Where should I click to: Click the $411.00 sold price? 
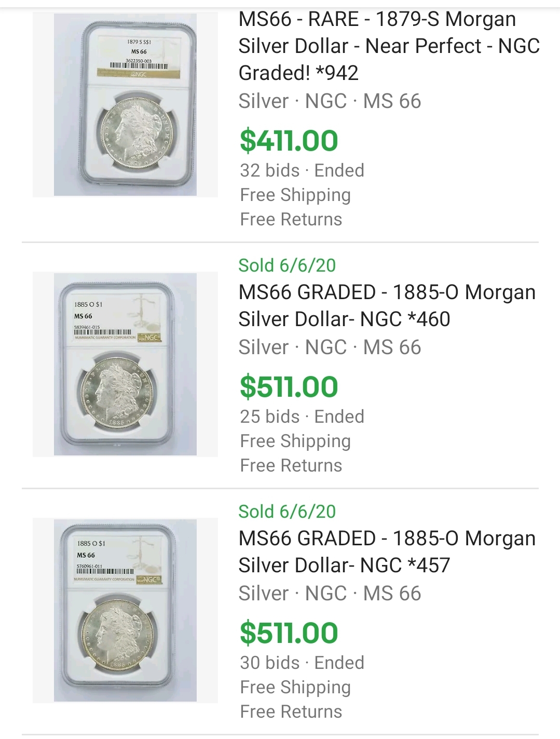pos(289,141)
